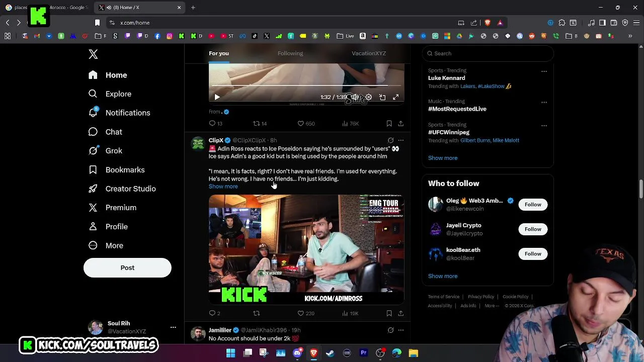This screenshot has height=362, width=644.
Task: Open Luke Kennard trending topic
Action: [446, 78]
